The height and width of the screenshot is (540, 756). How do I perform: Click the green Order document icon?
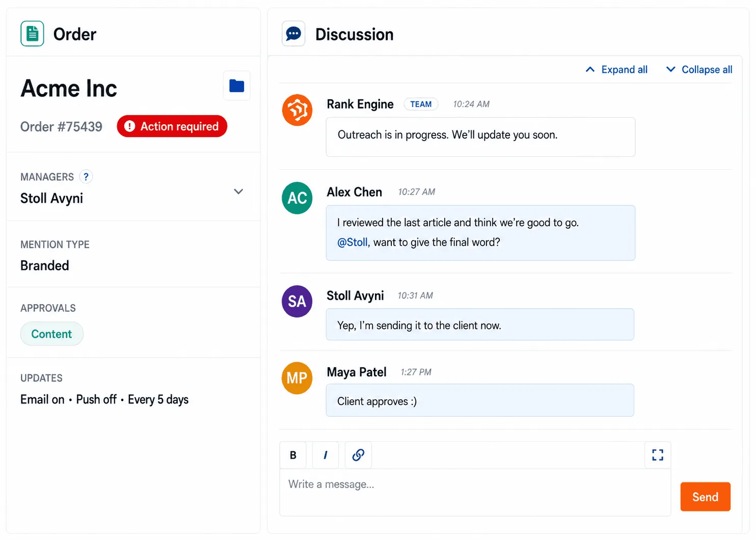click(32, 34)
